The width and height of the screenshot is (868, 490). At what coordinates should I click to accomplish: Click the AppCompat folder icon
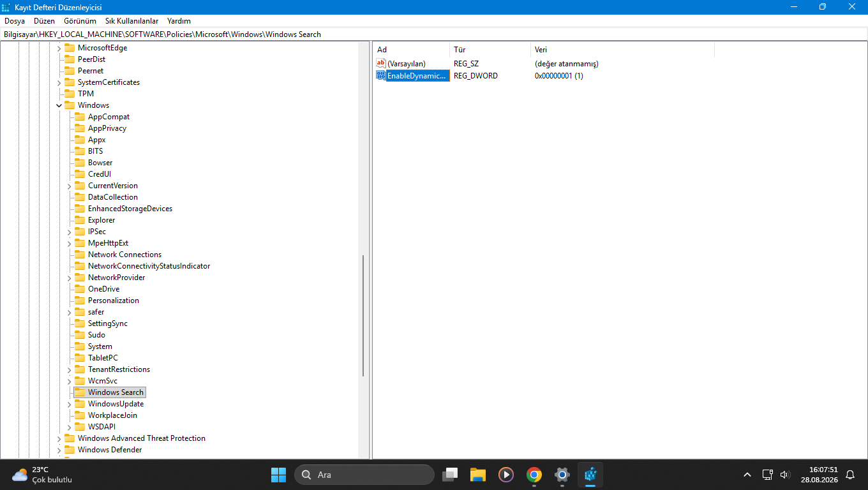tap(79, 117)
